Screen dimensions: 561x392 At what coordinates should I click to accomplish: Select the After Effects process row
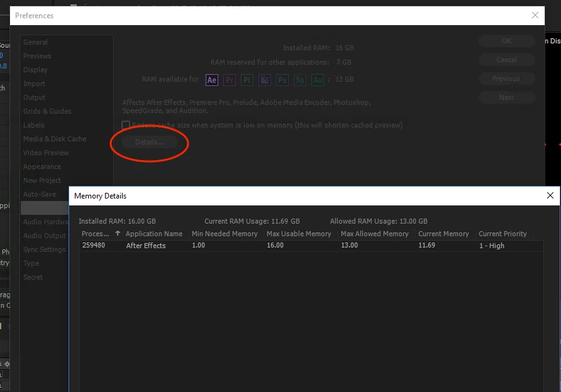(x=311, y=246)
